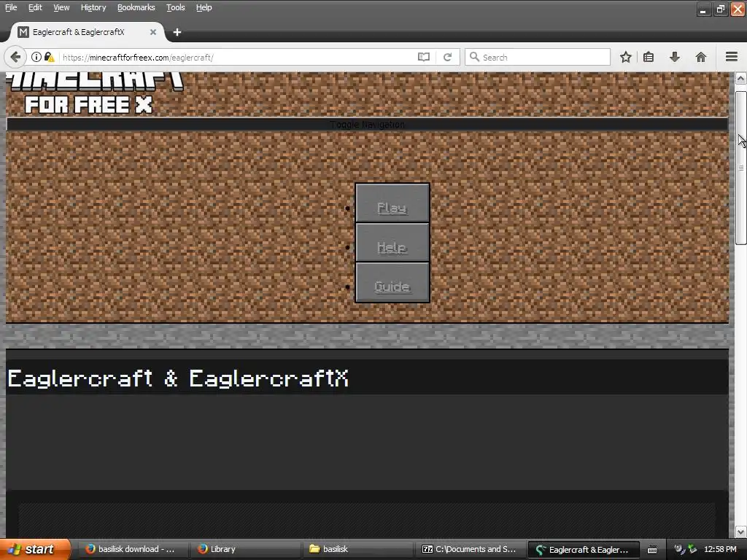Click the Back arrow button
The width and height of the screenshot is (747, 560).
15,57
